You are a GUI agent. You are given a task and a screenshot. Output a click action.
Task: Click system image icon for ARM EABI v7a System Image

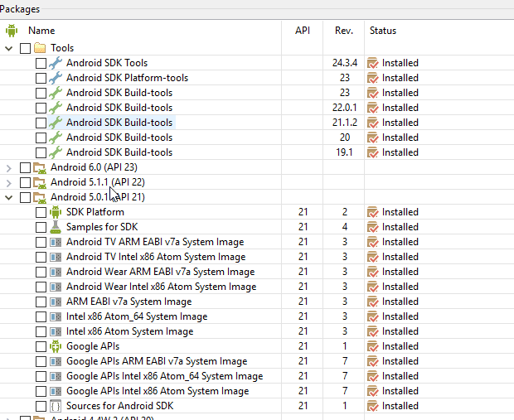tap(56, 302)
